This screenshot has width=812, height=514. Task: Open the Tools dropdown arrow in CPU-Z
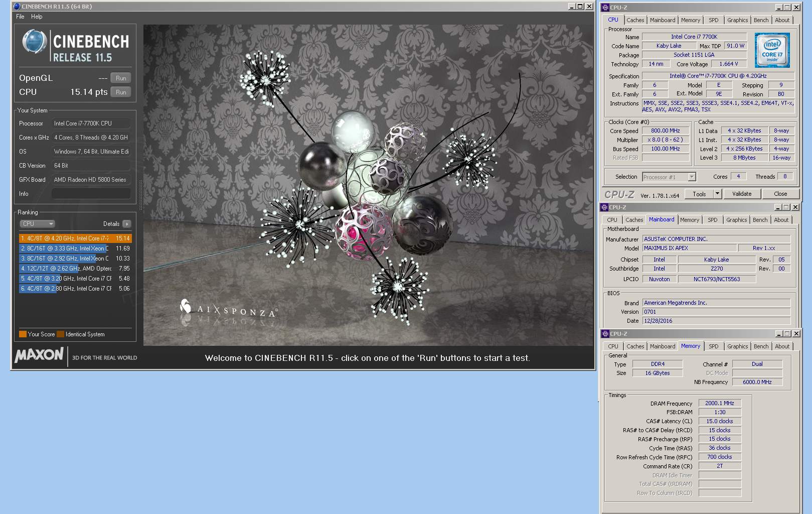(x=717, y=194)
